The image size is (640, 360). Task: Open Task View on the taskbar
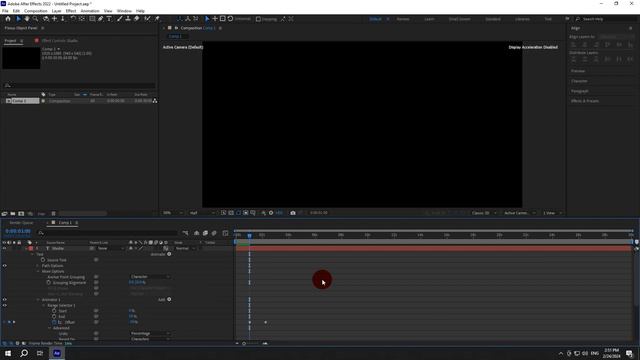tap(40, 353)
